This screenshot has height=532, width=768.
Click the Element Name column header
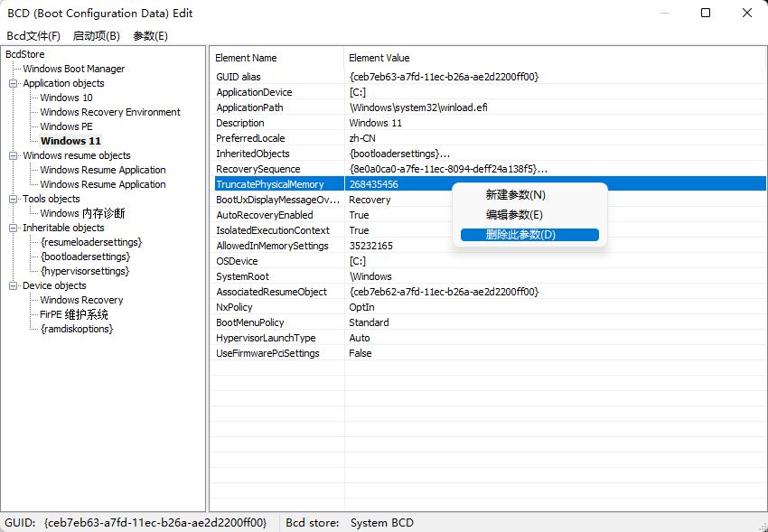point(246,58)
